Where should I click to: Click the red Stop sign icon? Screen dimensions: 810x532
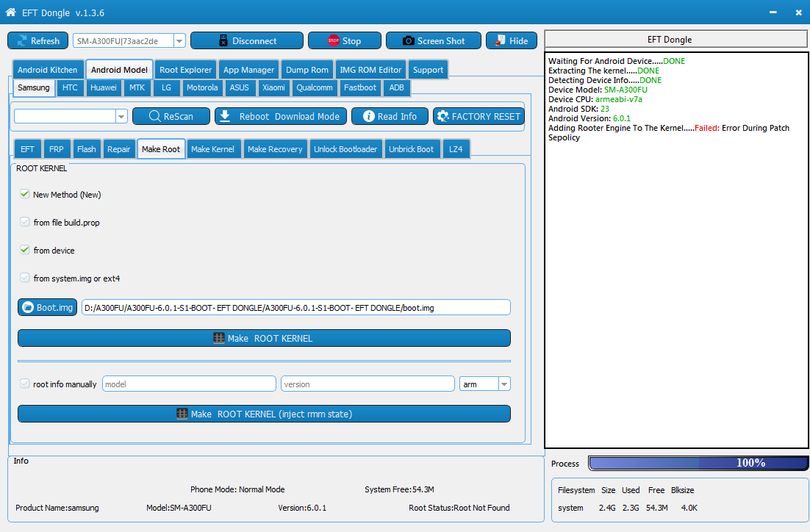point(334,40)
